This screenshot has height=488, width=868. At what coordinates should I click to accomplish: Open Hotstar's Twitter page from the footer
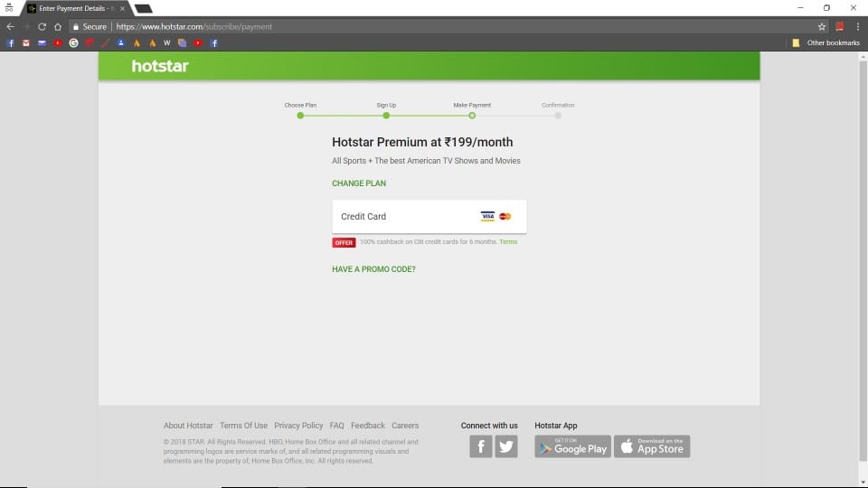pyautogui.click(x=506, y=446)
